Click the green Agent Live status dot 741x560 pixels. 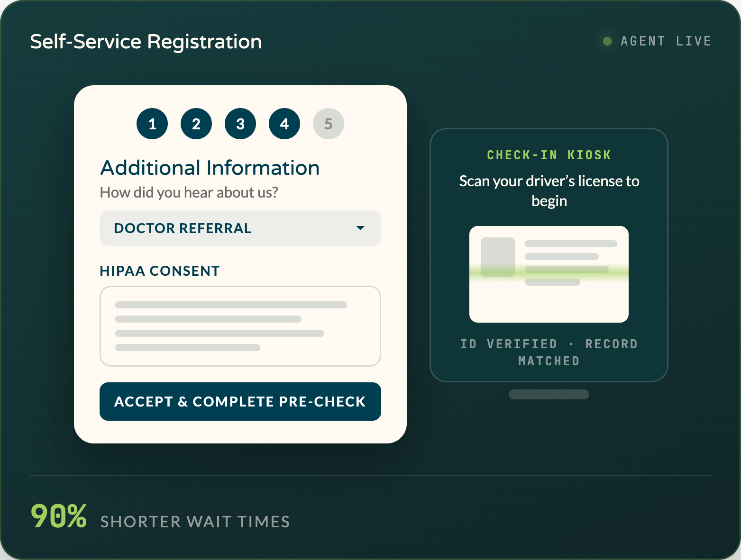coord(607,41)
